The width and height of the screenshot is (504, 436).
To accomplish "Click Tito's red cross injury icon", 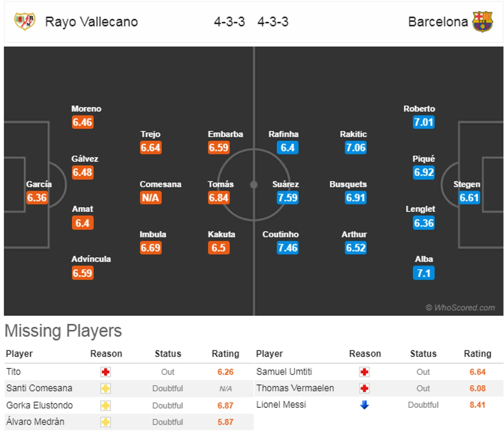I will tap(105, 372).
